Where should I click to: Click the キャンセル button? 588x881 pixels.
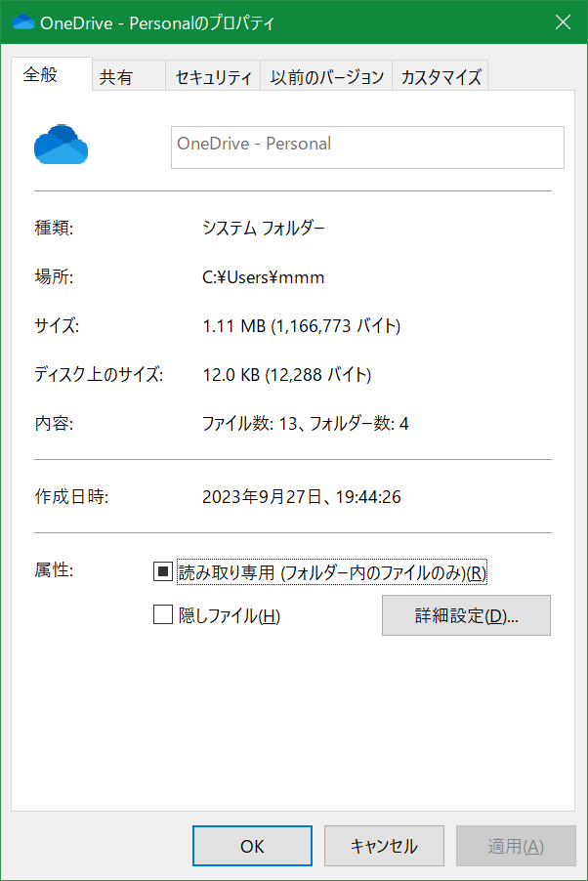tap(384, 846)
